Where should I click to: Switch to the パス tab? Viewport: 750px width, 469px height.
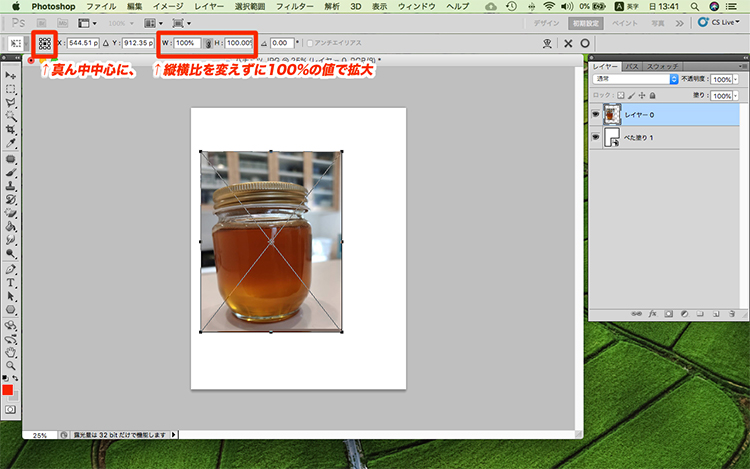[x=632, y=66]
